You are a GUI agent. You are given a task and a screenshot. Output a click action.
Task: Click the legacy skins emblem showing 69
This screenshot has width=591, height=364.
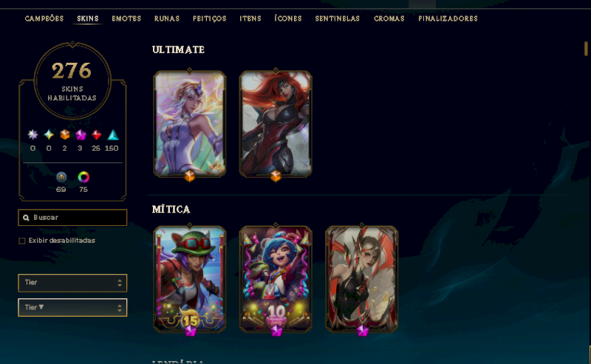pos(61,176)
